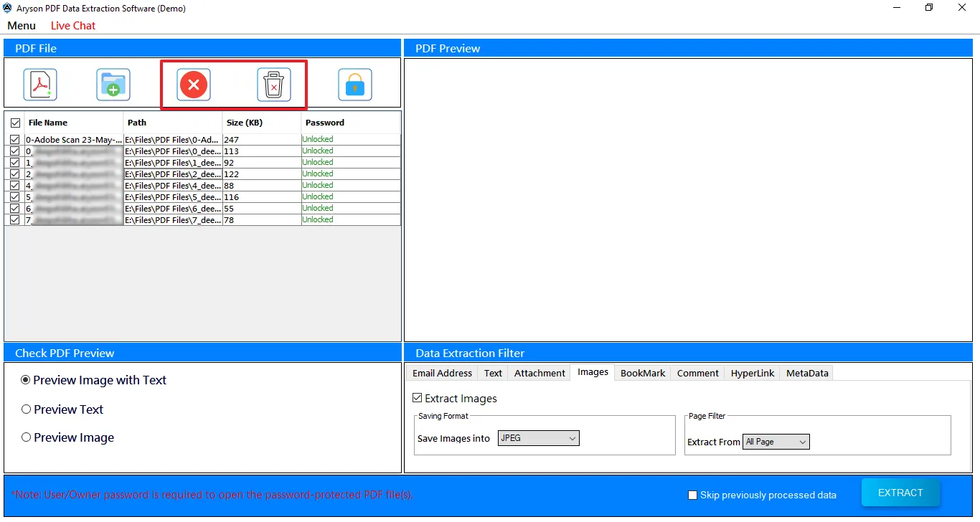Open the Extract From All Page dropdown

pyautogui.click(x=776, y=442)
